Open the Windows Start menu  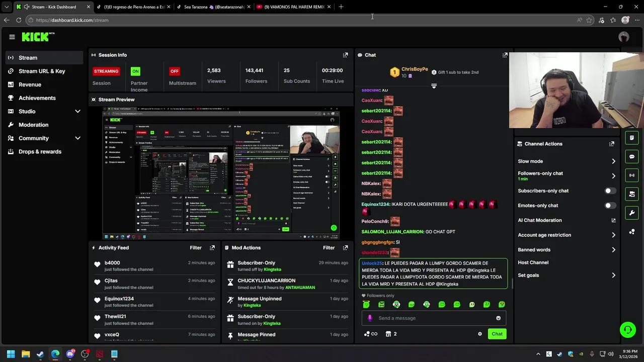(x=11, y=354)
